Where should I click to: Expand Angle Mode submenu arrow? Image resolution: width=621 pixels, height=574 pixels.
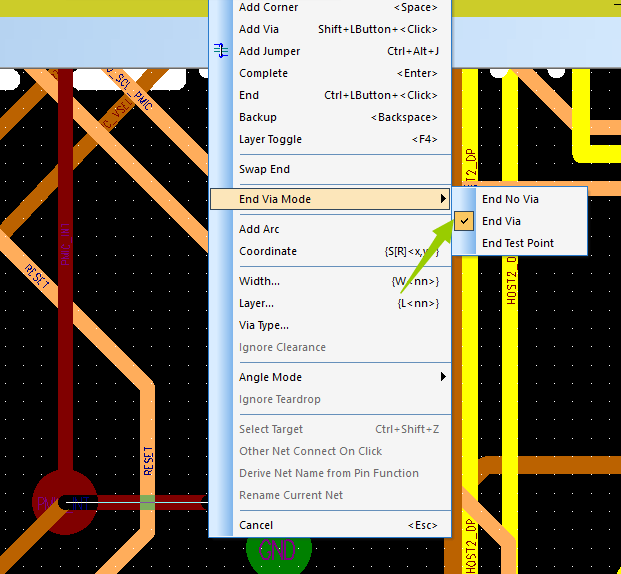coord(443,377)
